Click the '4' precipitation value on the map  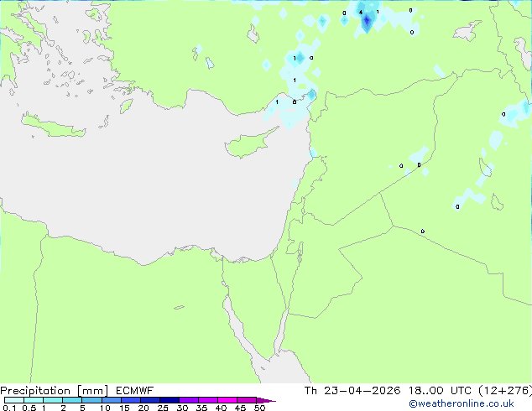[361, 13]
